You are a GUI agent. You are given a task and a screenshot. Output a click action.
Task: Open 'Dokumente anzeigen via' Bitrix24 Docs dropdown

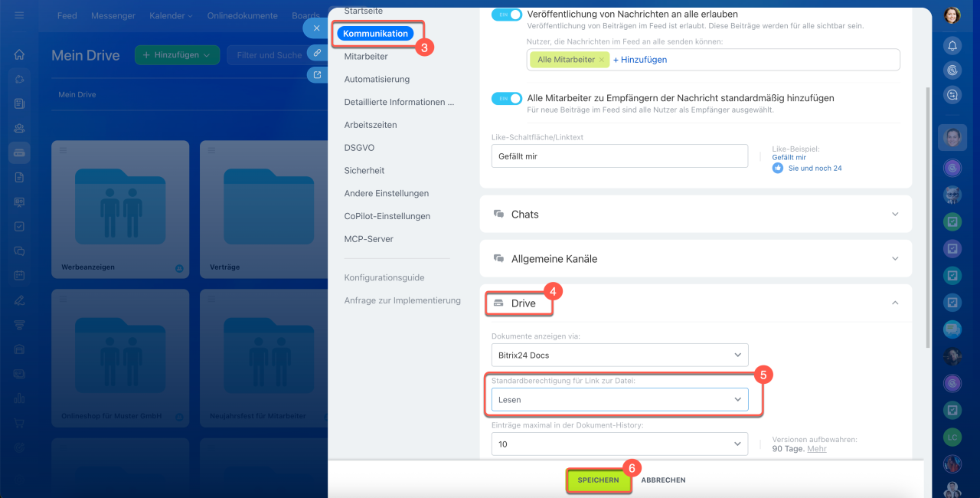619,355
